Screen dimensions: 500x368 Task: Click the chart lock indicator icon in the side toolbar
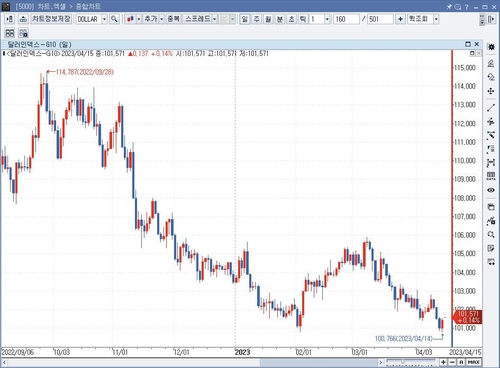(x=491, y=221)
